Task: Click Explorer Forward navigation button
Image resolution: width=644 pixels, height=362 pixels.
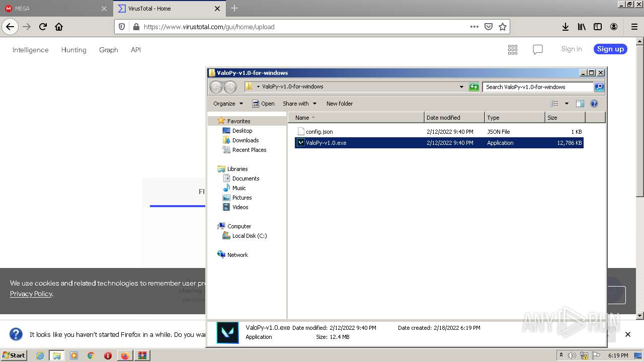Action: [230, 87]
